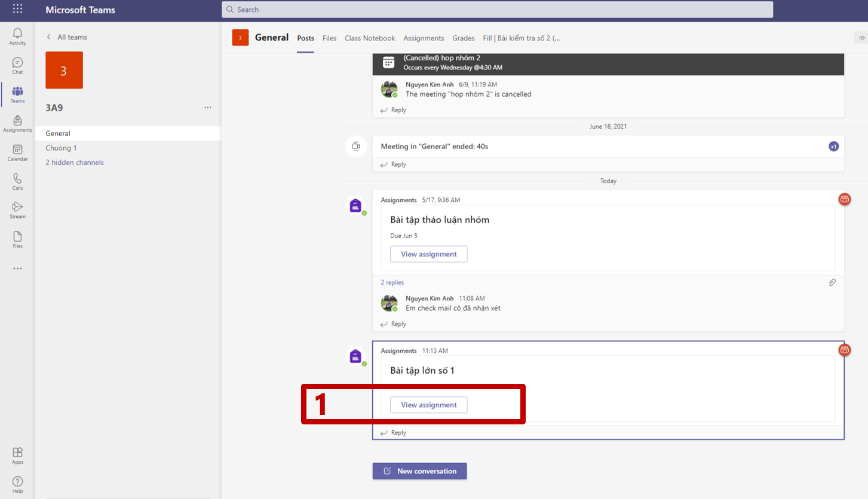Switch to the Grades tab

464,38
